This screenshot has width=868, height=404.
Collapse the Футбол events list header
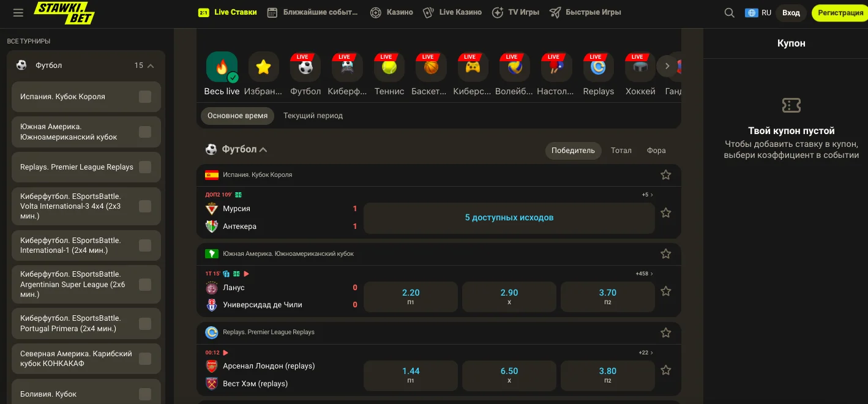coord(263,149)
